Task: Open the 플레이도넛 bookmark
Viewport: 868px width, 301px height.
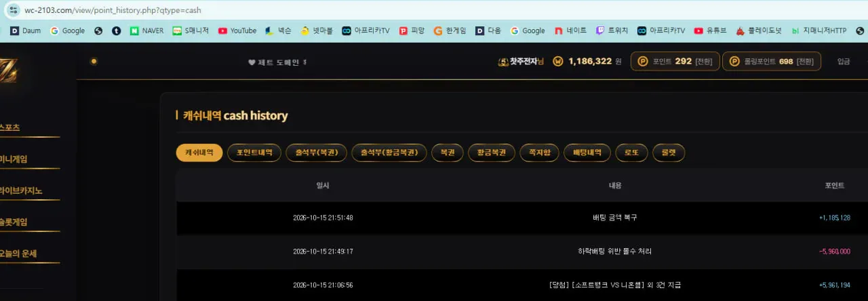Action: click(x=759, y=31)
